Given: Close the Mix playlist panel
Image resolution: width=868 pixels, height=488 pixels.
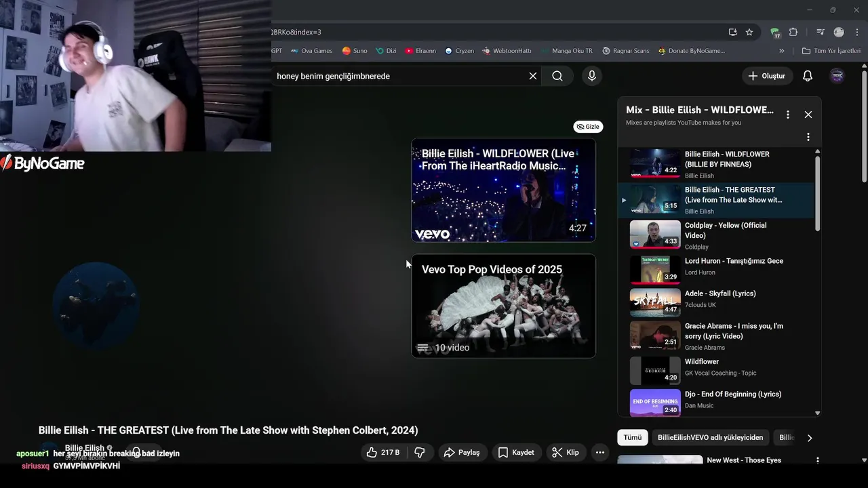Looking at the screenshot, I should coord(808,115).
